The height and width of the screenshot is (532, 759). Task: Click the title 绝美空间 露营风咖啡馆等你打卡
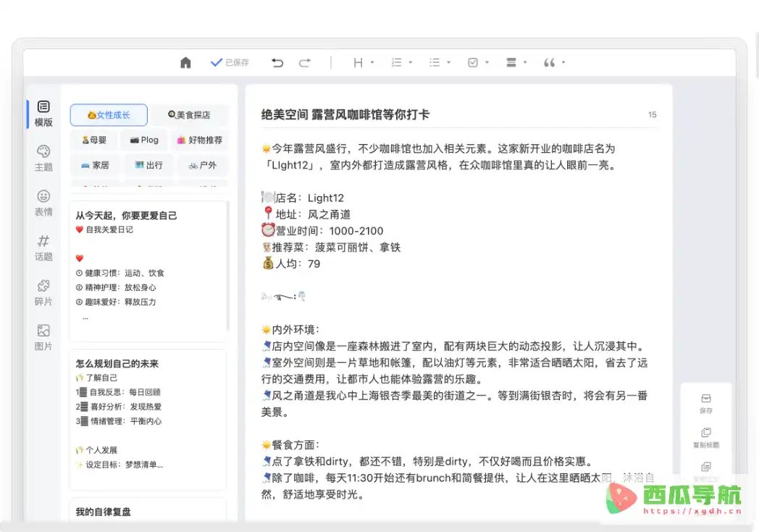tap(345, 114)
